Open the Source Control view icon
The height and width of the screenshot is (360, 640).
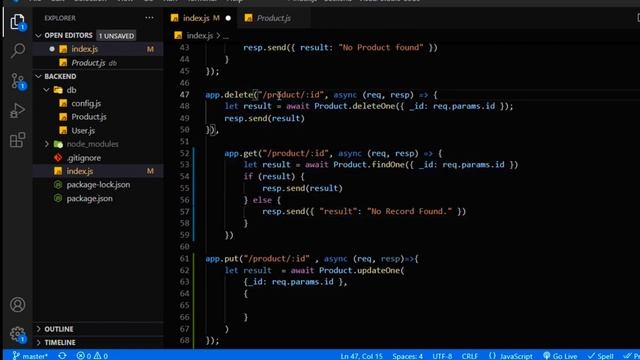point(18,81)
